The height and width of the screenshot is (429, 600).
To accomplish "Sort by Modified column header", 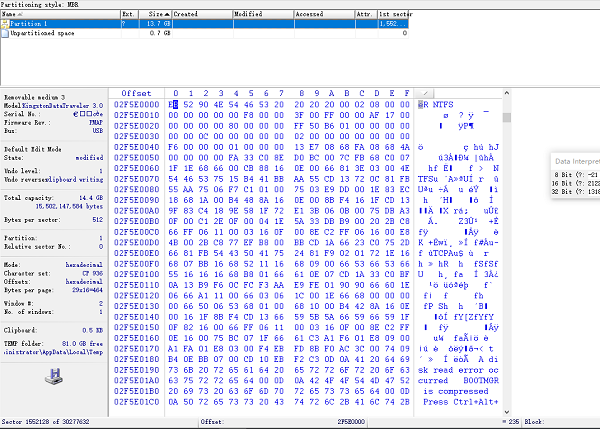I will pyautogui.click(x=264, y=14).
